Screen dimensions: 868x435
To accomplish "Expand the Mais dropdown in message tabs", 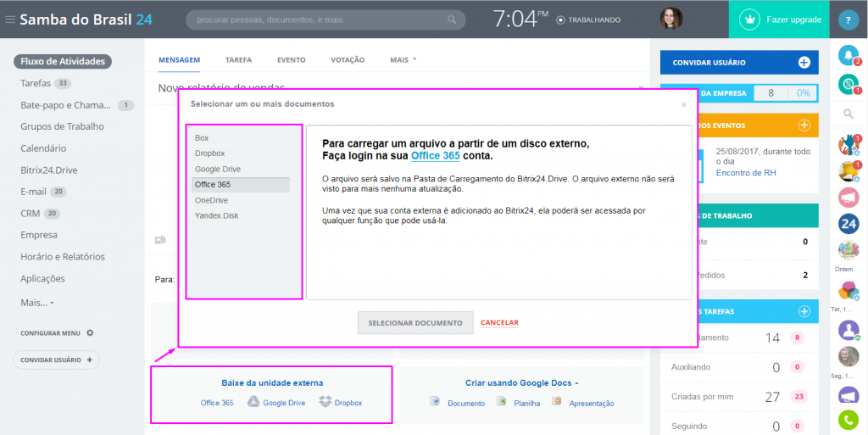I will (x=403, y=59).
